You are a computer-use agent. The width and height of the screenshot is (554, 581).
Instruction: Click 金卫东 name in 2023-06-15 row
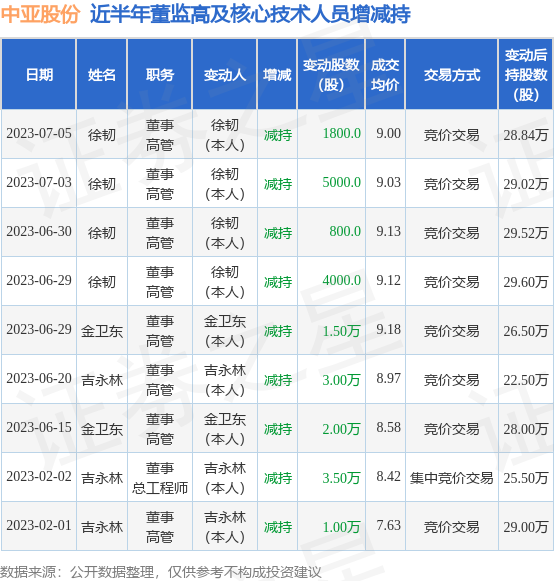(x=102, y=429)
